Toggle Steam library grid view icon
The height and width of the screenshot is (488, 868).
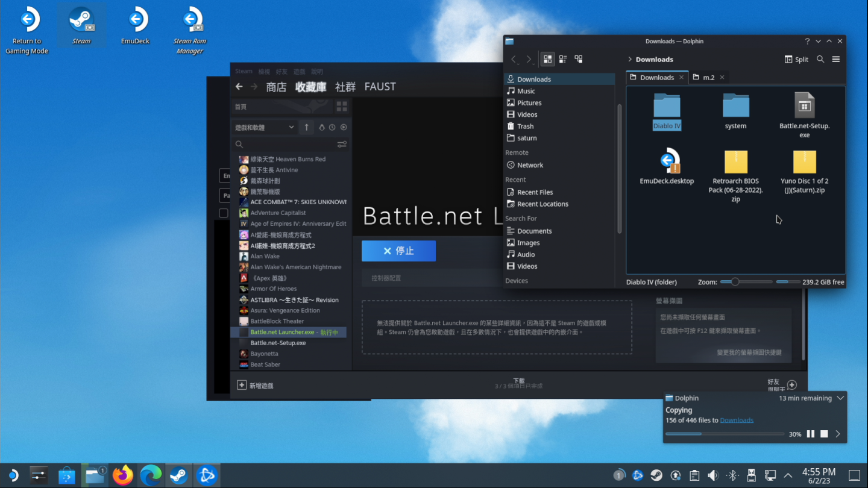click(x=342, y=107)
